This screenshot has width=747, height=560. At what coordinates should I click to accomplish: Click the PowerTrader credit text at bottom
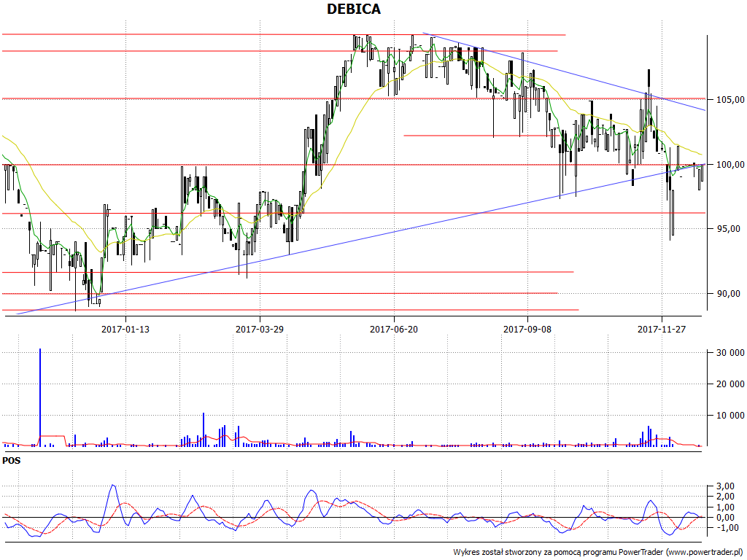599,553
